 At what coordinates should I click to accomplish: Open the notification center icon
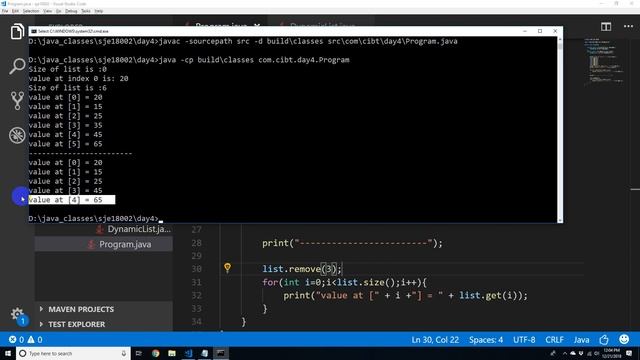(629, 353)
